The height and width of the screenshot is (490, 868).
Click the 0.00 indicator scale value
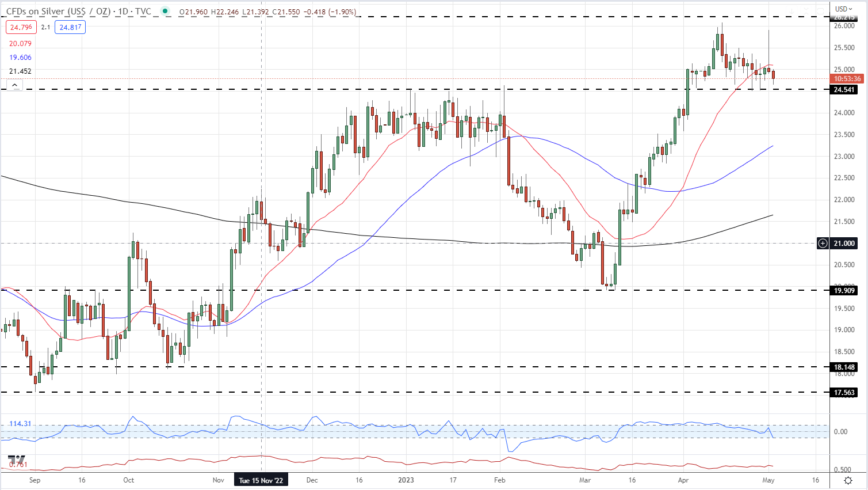(x=840, y=432)
